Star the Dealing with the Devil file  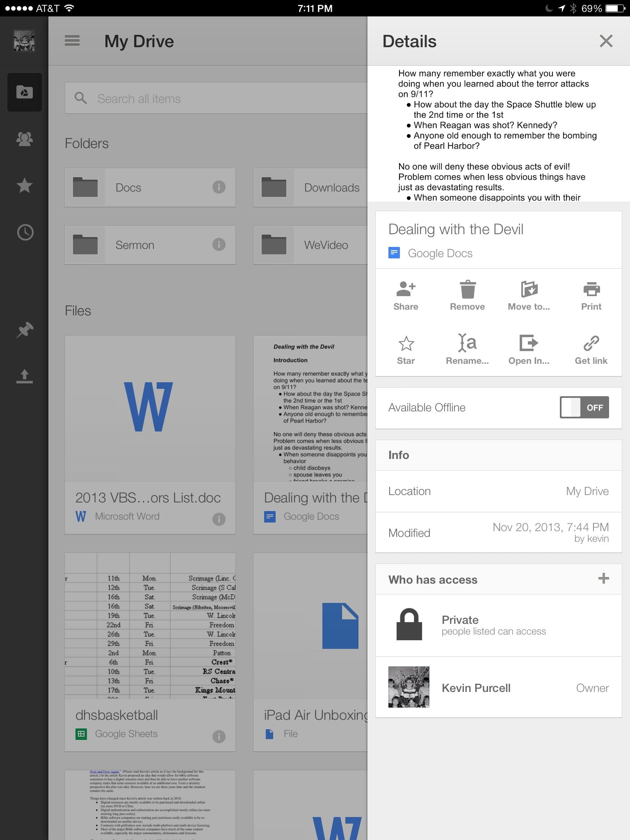pyautogui.click(x=406, y=350)
